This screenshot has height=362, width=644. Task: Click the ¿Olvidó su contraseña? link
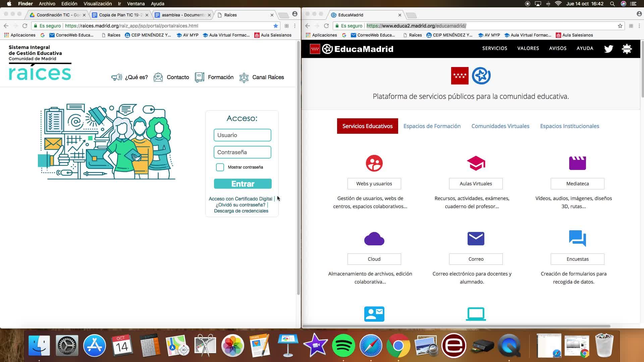pyautogui.click(x=240, y=205)
